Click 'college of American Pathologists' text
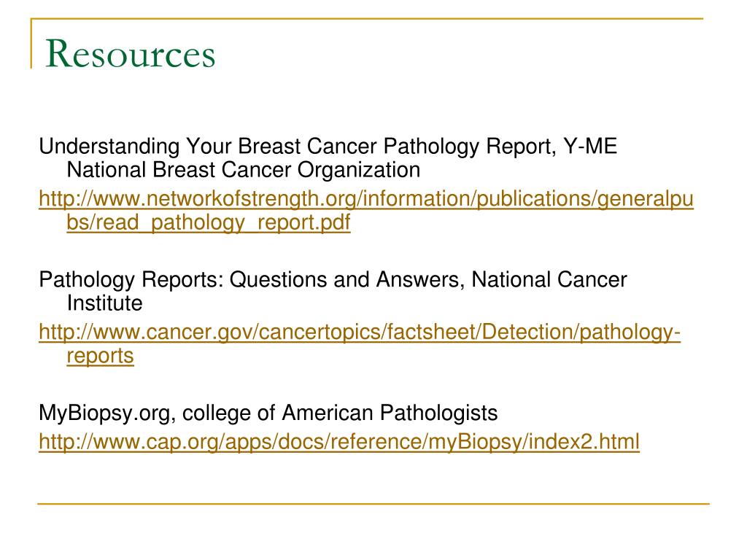747x560 pixels. click(340, 413)
